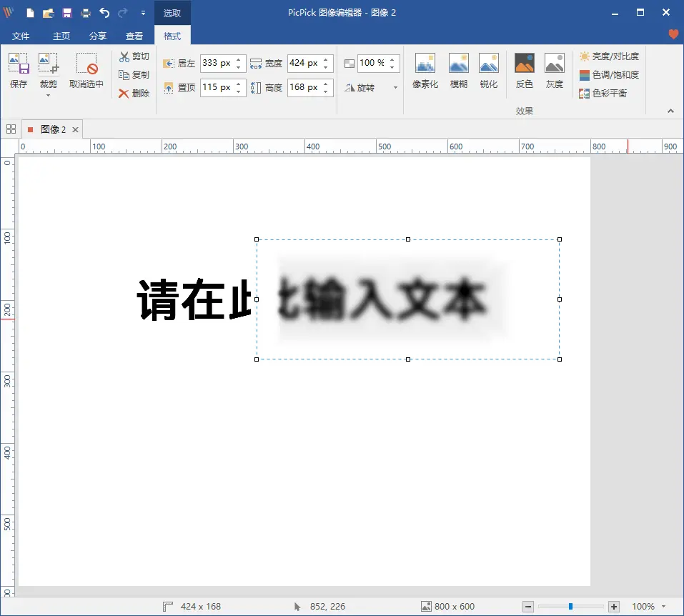Open 色调/饱和度 adjustment
Screen dimensions: 684x616
click(609, 75)
